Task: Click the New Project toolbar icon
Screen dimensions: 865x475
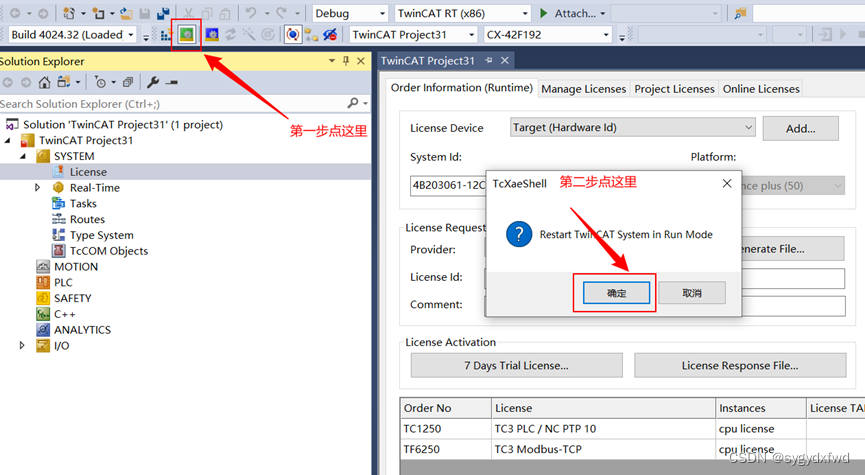Action: (69, 13)
